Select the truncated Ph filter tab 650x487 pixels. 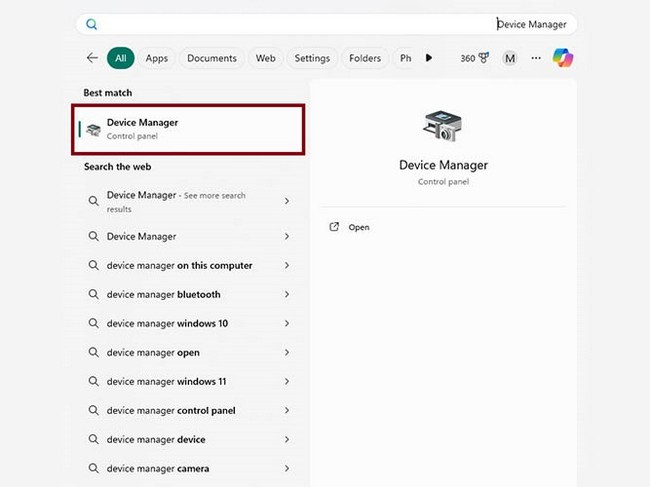[x=405, y=58]
